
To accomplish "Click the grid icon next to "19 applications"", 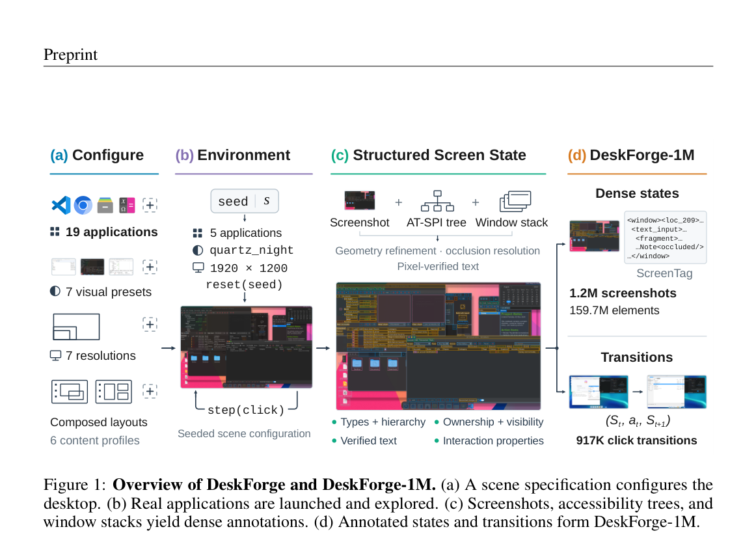I will tap(55, 232).
